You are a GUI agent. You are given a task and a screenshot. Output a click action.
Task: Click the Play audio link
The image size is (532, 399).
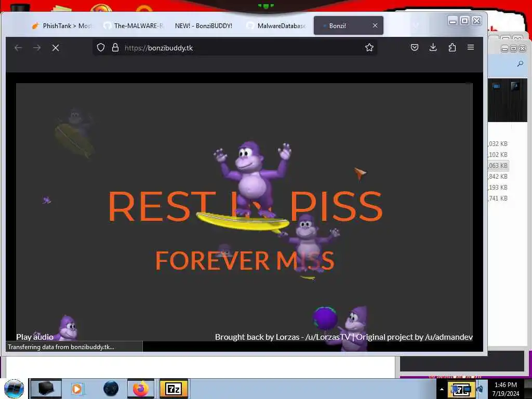click(35, 337)
